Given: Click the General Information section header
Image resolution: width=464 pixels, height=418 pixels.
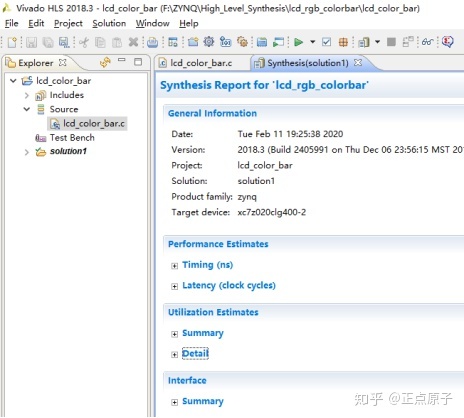Looking at the screenshot, I should (x=212, y=113).
